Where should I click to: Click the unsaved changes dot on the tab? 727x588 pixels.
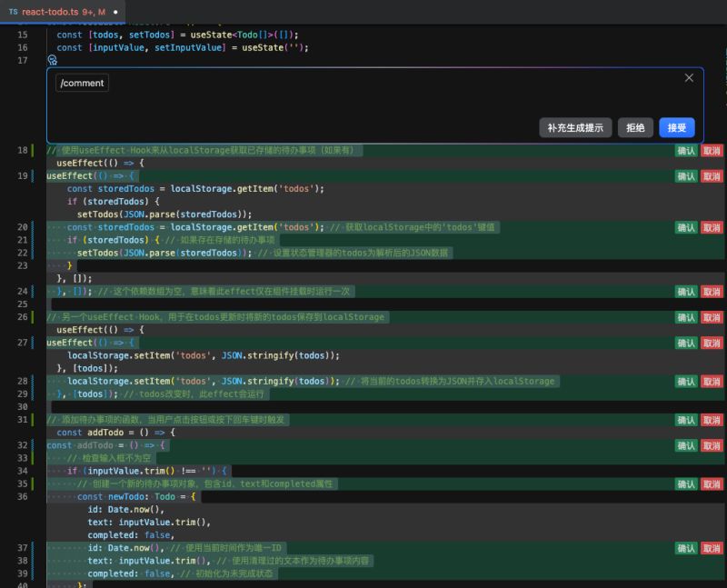click(117, 14)
